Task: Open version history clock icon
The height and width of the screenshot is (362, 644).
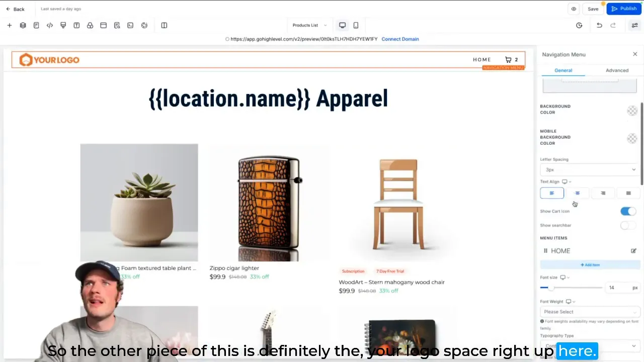Action: 579,25
